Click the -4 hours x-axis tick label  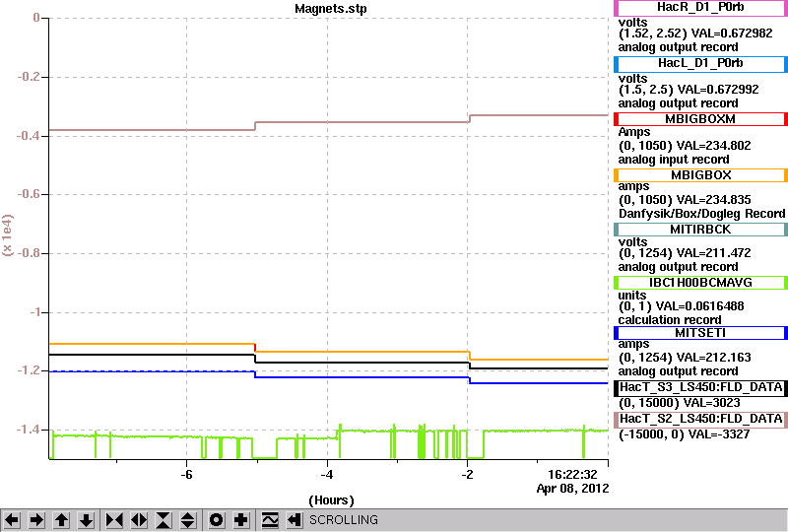pos(327,475)
